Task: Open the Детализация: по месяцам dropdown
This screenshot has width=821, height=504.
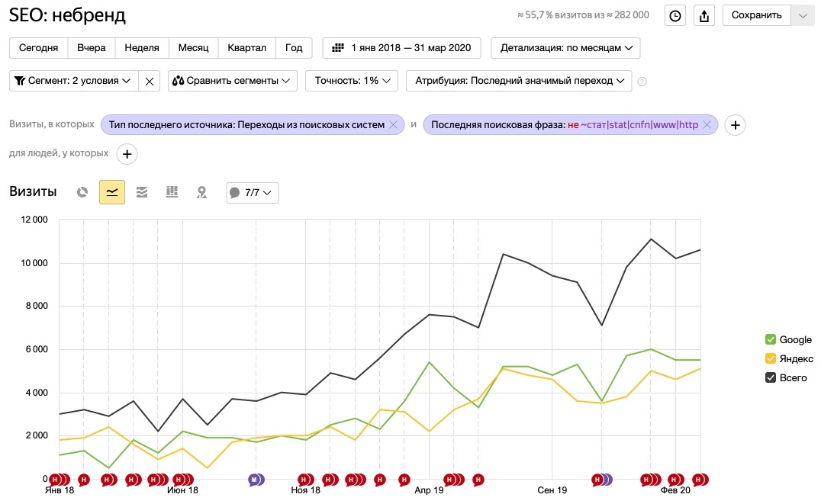Action: [x=565, y=48]
